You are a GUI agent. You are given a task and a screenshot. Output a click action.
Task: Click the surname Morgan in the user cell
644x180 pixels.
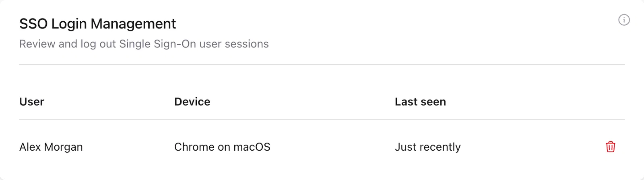coord(64,147)
